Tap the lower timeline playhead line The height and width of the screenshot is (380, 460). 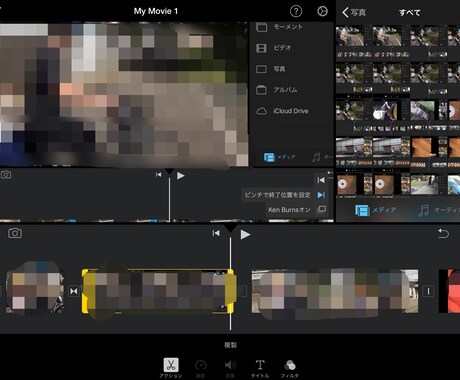pos(230,283)
